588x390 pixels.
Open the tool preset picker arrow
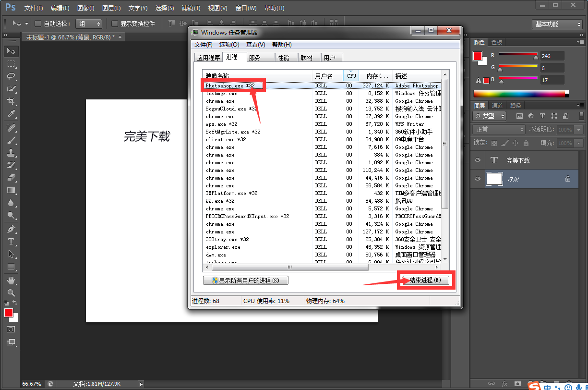tap(26, 24)
